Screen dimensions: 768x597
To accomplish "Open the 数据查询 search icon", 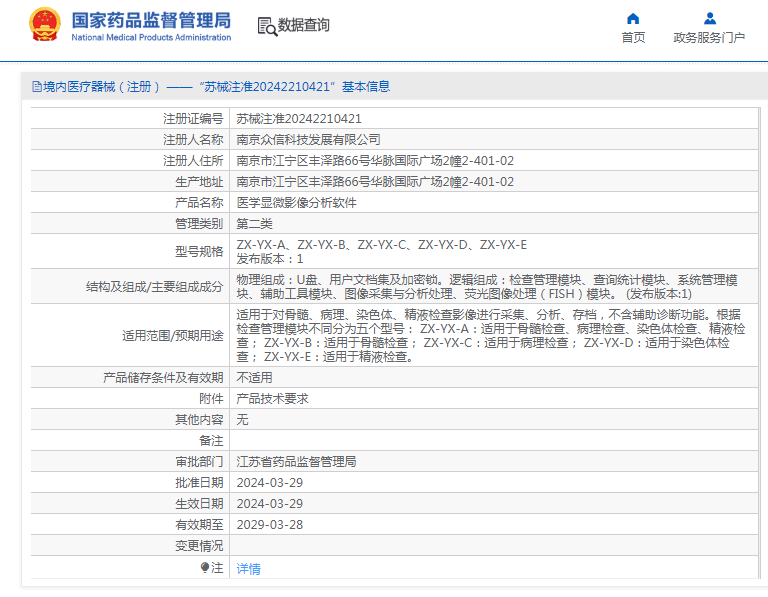I will [267, 26].
